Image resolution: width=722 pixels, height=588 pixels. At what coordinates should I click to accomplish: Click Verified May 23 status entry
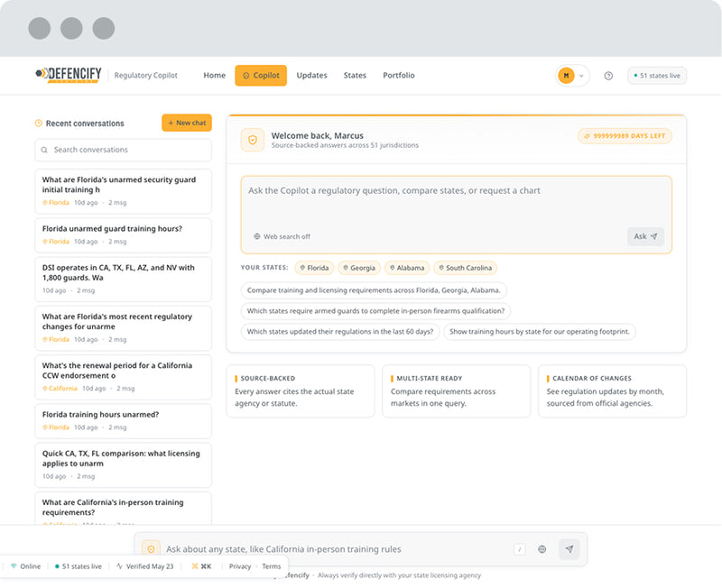[x=145, y=566]
